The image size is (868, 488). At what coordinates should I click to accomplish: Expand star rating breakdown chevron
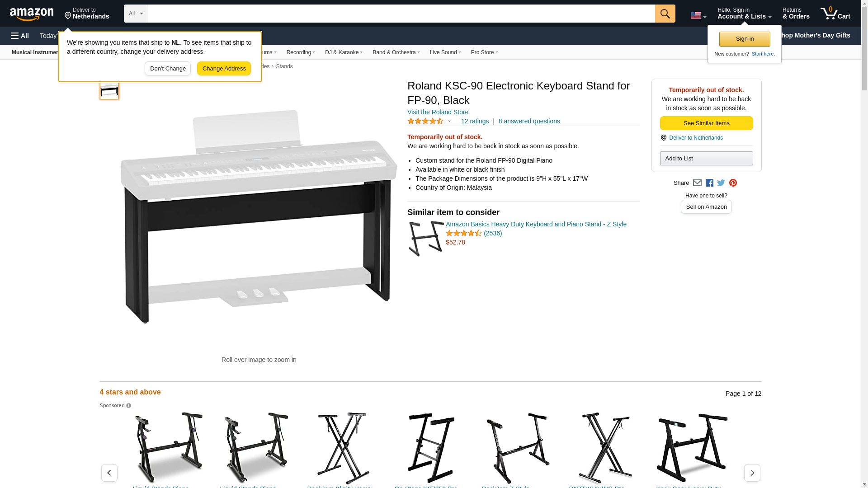449,121
